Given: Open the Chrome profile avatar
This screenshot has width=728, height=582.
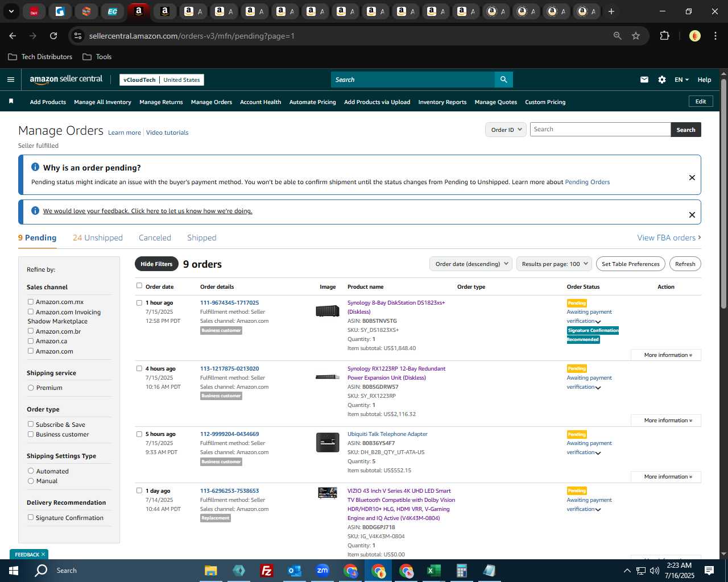Looking at the screenshot, I should click(694, 36).
